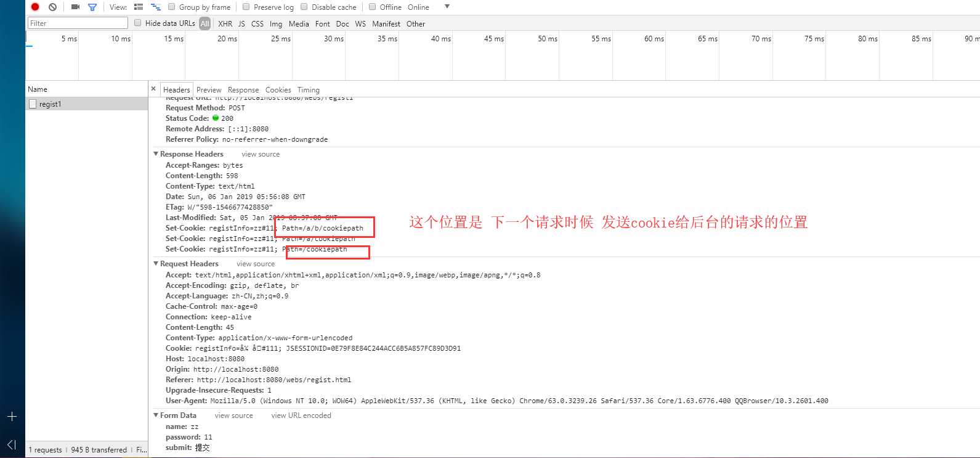
Task: Filter requests by CSS
Action: point(257,23)
